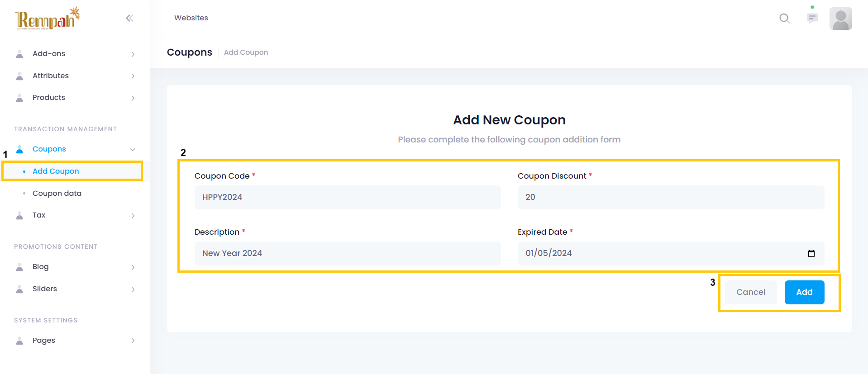This screenshot has width=868, height=374.
Task: Click the Rempah logo
Action: [47, 19]
